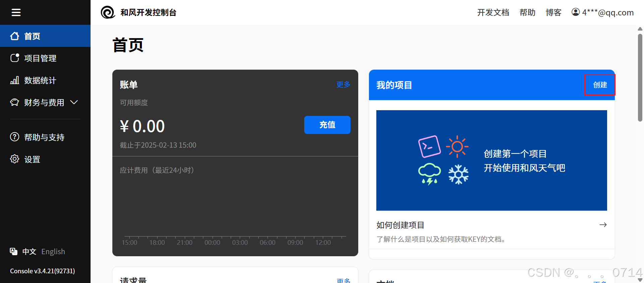The height and width of the screenshot is (283, 644).
Task: Click 更多 in the 账单 card
Action: tap(343, 84)
